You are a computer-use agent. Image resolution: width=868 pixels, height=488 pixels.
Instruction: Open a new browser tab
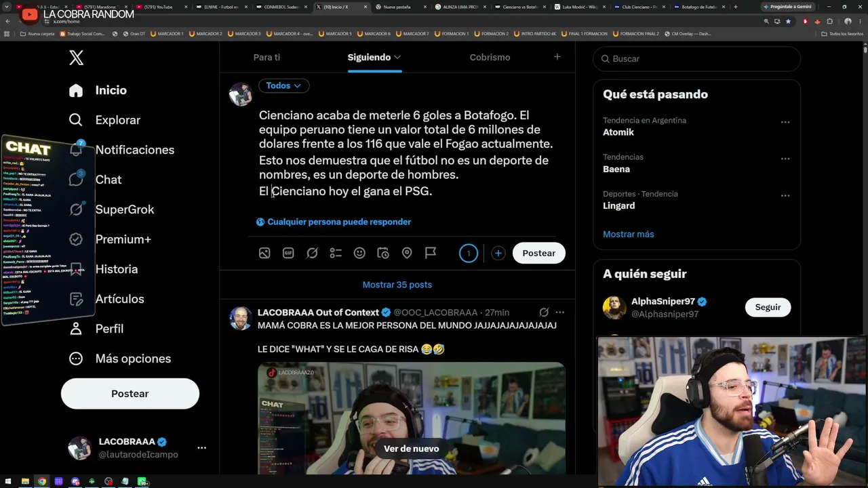[736, 7]
